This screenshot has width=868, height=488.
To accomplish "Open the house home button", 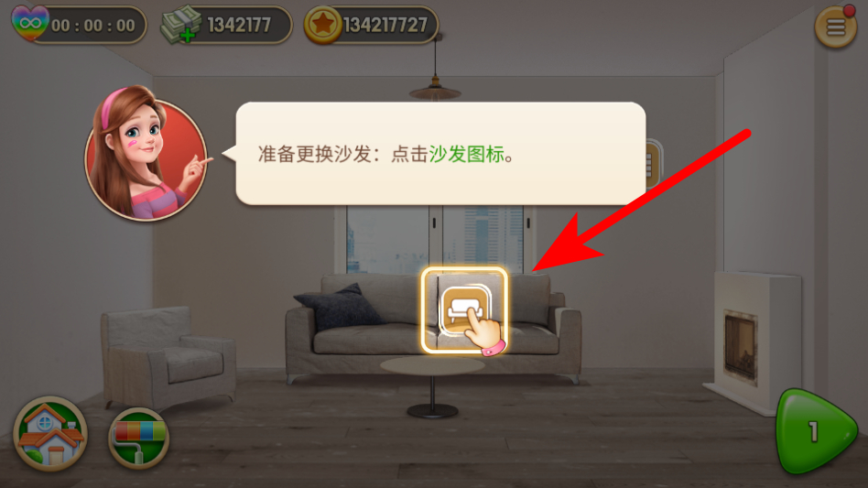I will [50, 434].
